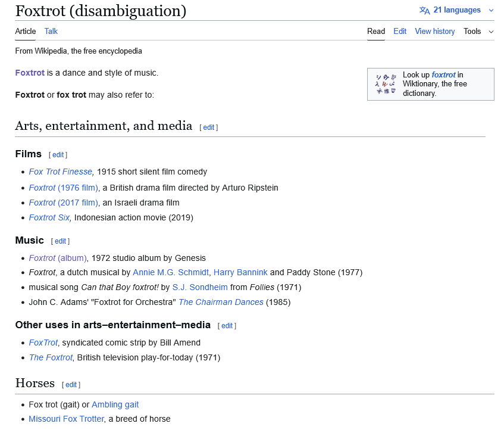This screenshot has height=439, width=504.
Task: Edit the Horses section
Action: (71, 385)
